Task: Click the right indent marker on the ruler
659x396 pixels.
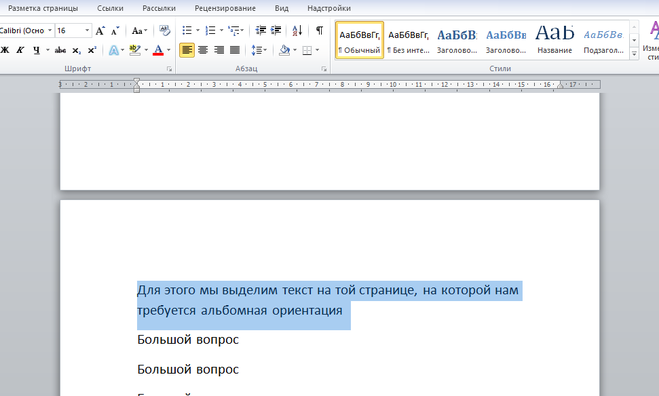Action: 560,85
